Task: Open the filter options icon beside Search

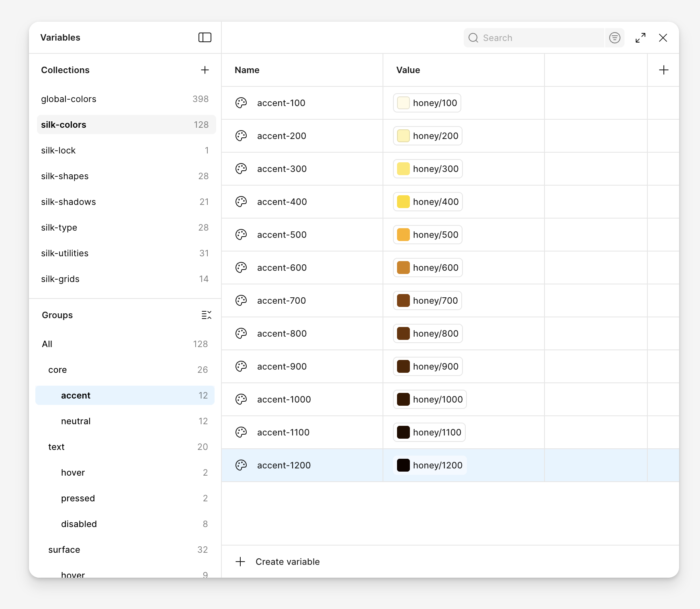Action: [x=614, y=38]
